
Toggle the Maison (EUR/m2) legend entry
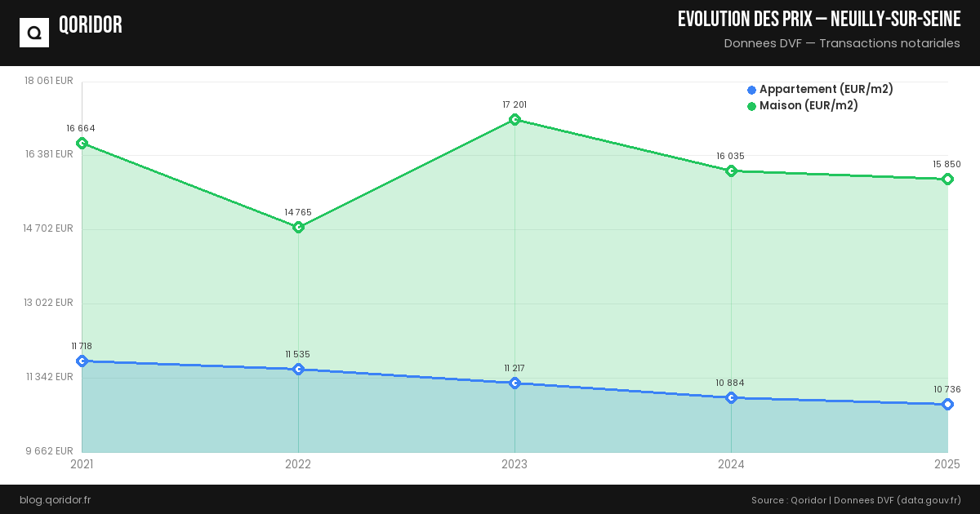pyautogui.click(x=808, y=106)
